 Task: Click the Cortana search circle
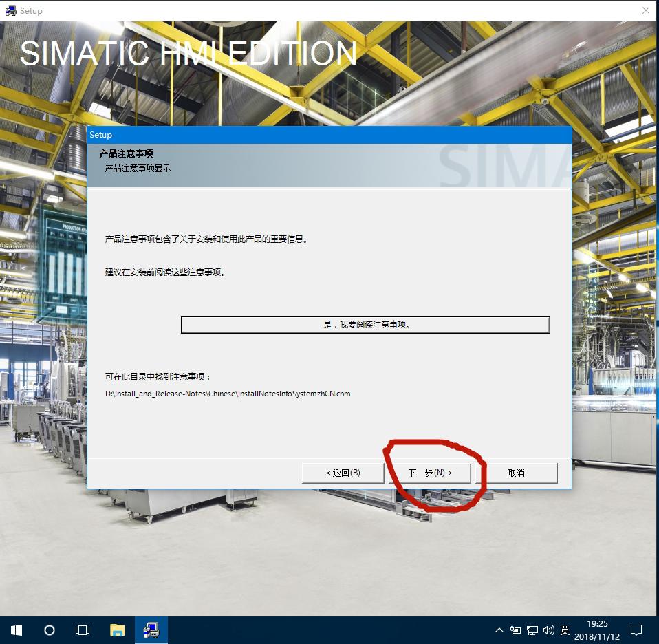[x=48, y=630]
